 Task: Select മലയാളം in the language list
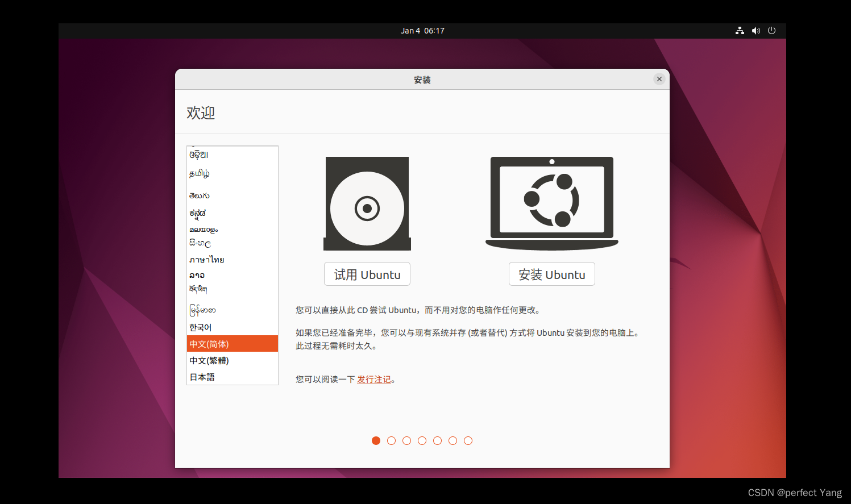pos(233,230)
